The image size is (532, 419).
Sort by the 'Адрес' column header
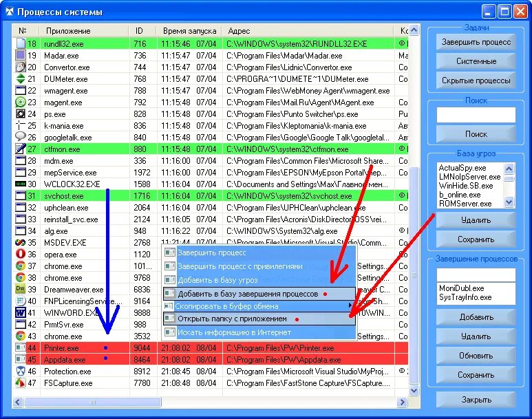click(x=308, y=31)
